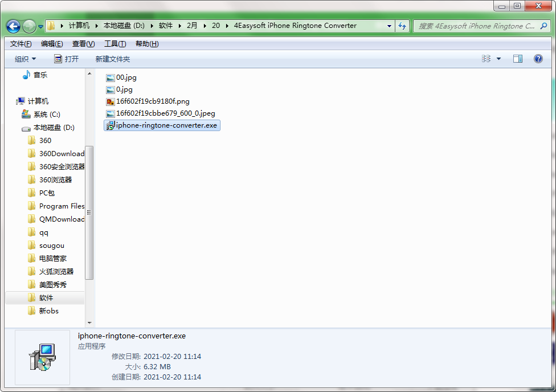The height and width of the screenshot is (392, 556).
Task: Click the installer thumbnail in details pane
Action: (43, 357)
